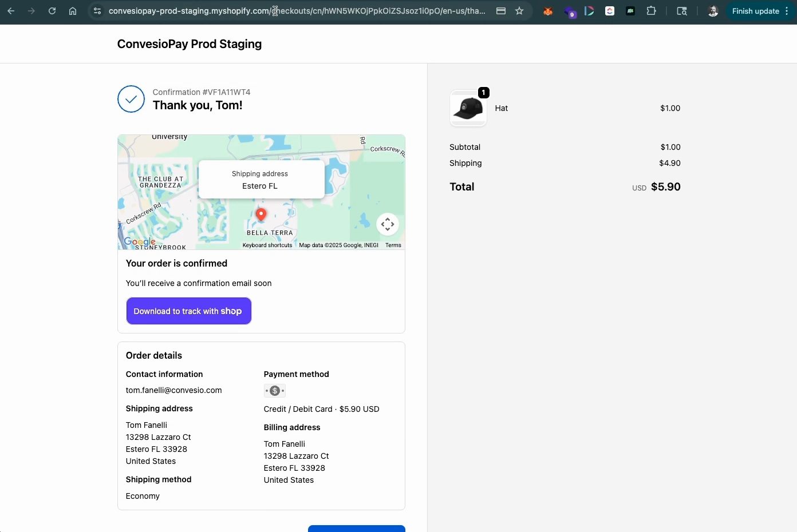Screen dimensions: 797x532
Task: Click the browser forward arrow
Action: [x=31, y=11]
